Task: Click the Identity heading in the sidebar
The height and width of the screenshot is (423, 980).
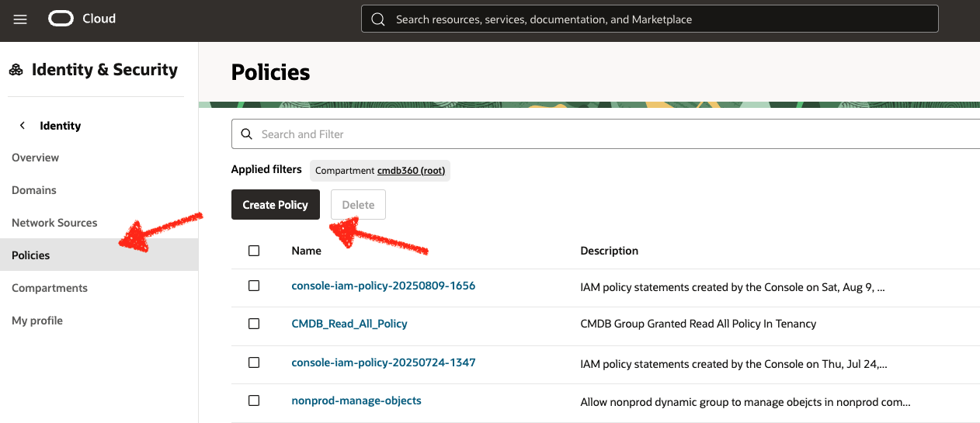Action: click(61, 126)
